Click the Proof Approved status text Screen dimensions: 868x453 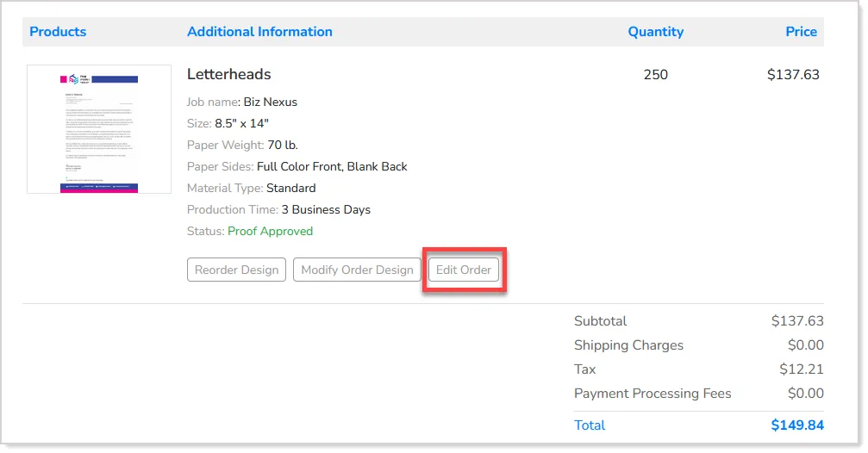(270, 231)
